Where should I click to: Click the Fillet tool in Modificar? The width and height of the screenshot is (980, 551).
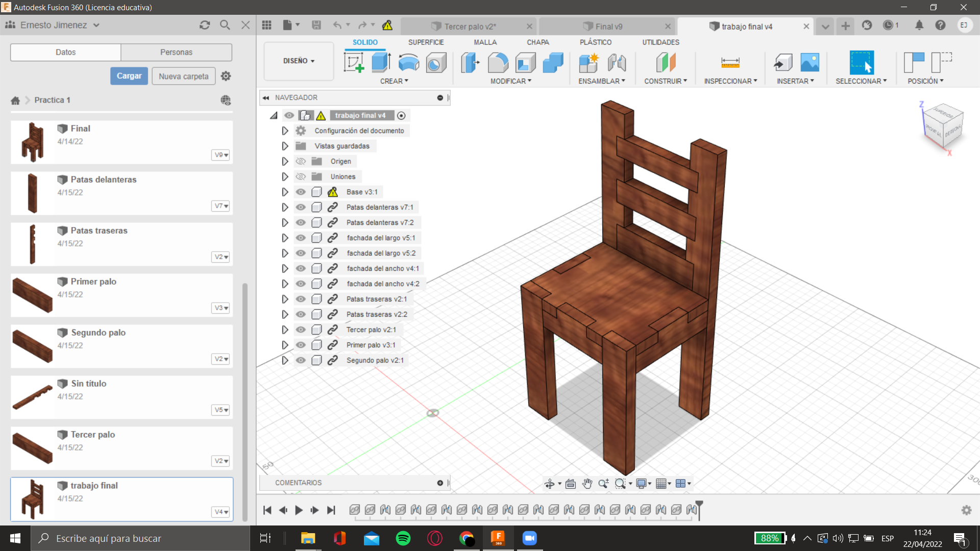point(498,63)
